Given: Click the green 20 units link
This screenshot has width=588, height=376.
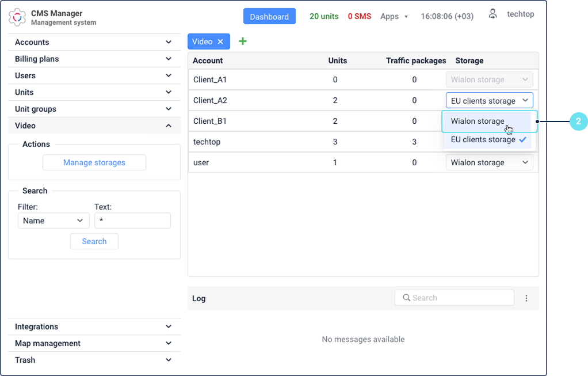Looking at the screenshot, I should pos(323,16).
